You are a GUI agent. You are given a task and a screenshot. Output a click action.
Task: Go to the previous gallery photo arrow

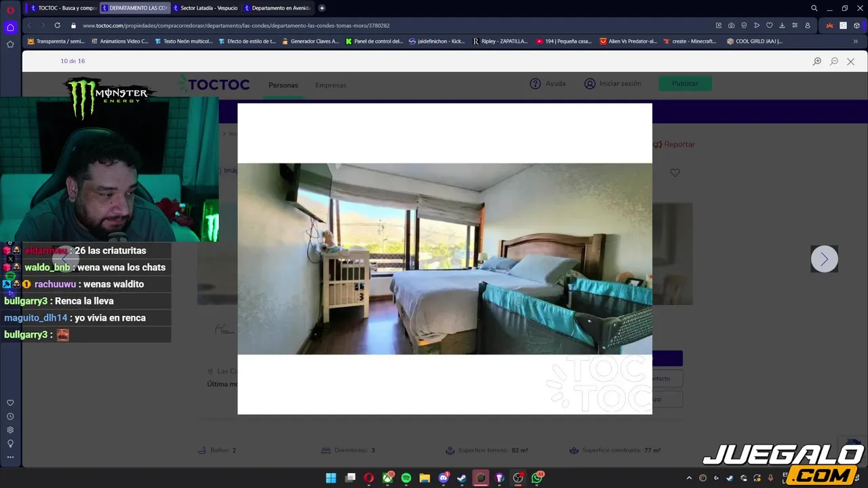pyautogui.click(x=66, y=259)
